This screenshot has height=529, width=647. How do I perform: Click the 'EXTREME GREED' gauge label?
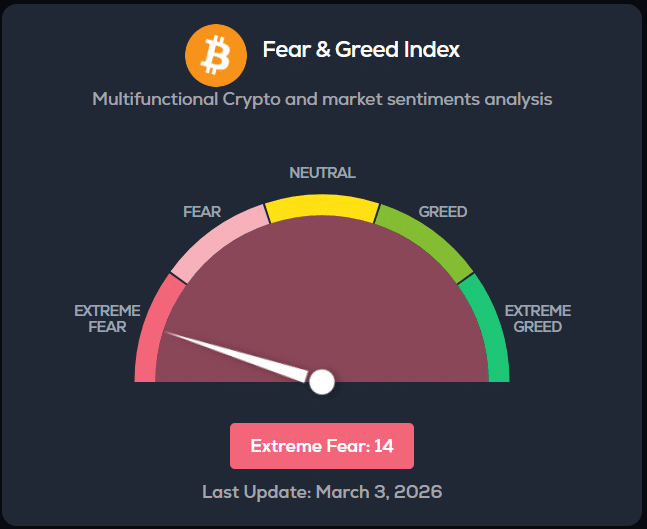(x=538, y=318)
